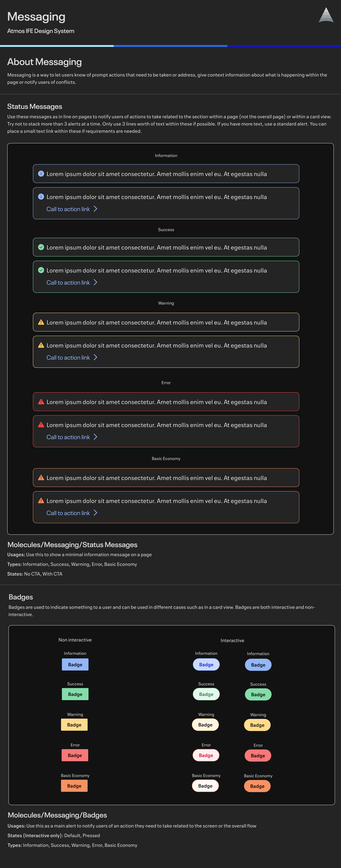This screenshot has height=868, width=341.
Task: Click yellow warning triangle in first Warning message
Action: point(41,322)
